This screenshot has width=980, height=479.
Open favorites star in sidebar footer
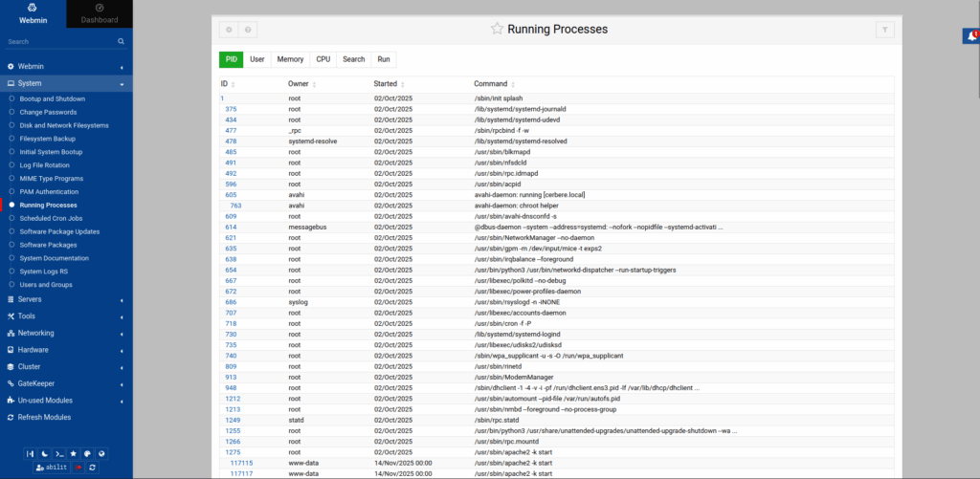(x=73, y=453)
